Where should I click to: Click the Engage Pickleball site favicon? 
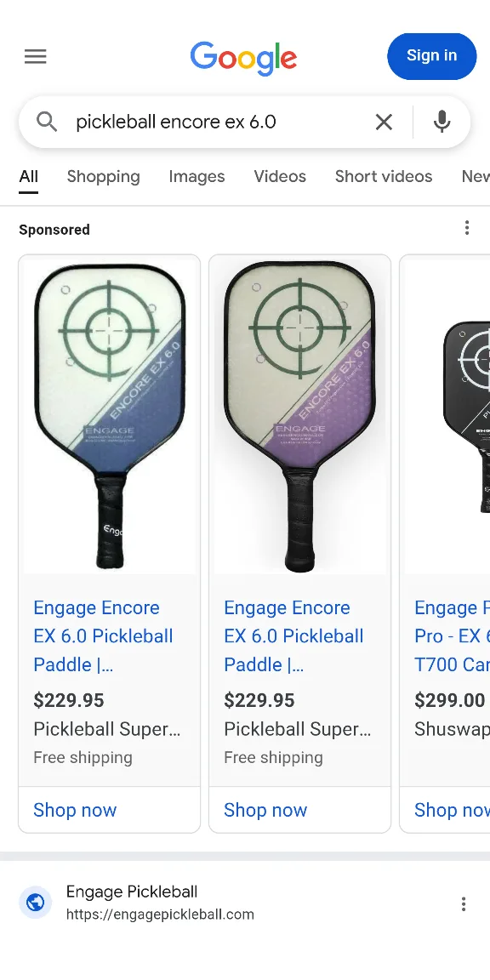coord(35,902)
